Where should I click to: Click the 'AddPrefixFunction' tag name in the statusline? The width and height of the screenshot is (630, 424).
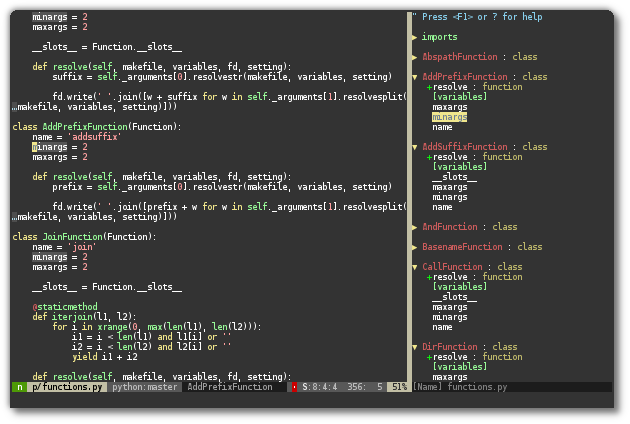tap(230, 387)
